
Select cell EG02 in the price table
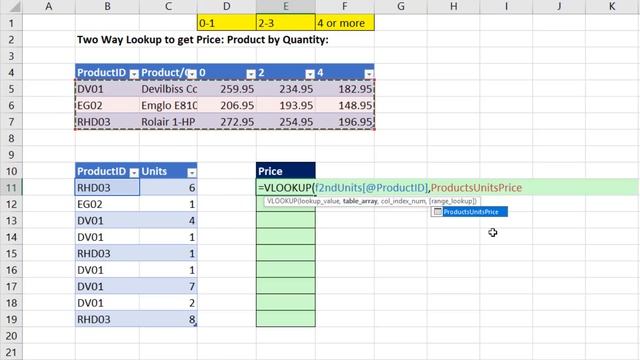[x=107, y=105]
